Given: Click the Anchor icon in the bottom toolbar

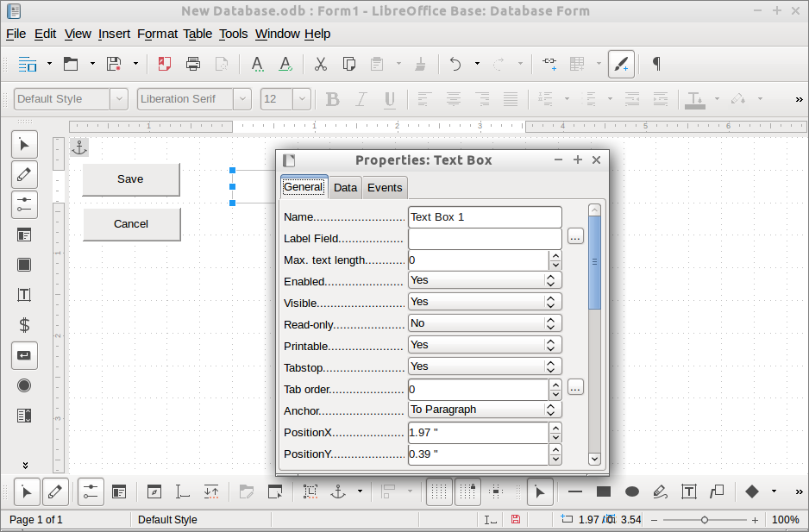Looking at the screenshot, I should click(x=338, y=491).
